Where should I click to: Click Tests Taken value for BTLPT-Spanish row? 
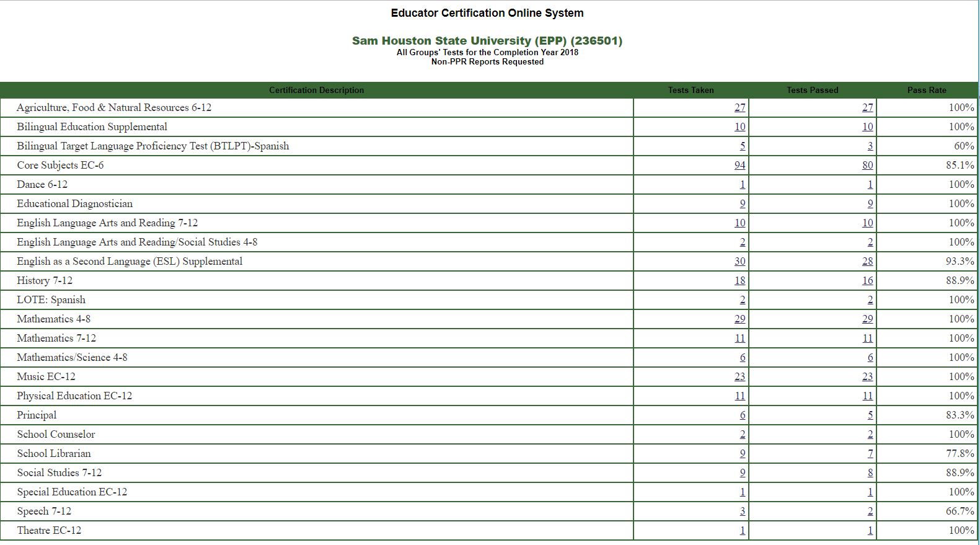click(742, 146)
